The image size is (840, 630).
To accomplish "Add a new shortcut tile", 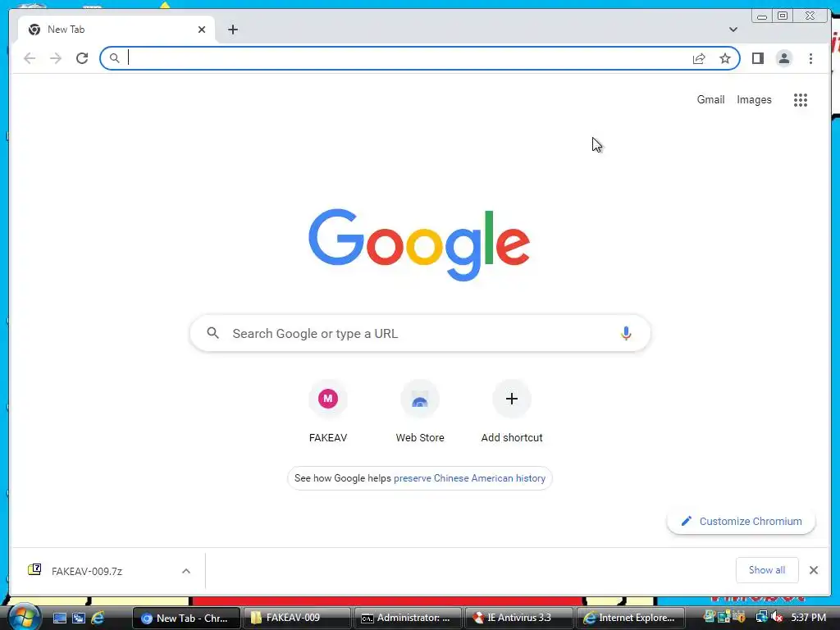I will (512, 412).
